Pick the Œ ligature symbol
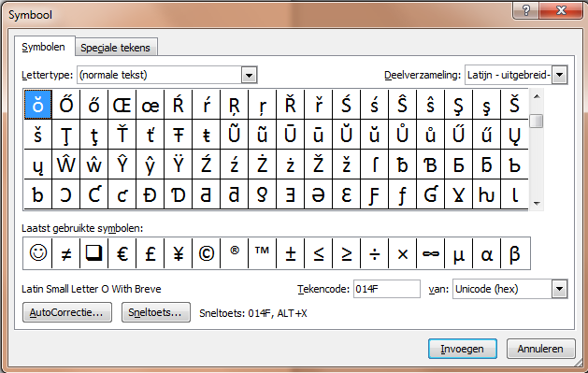Image resolution: width=588 pixels, height=373 pixels. click(122, 105)
